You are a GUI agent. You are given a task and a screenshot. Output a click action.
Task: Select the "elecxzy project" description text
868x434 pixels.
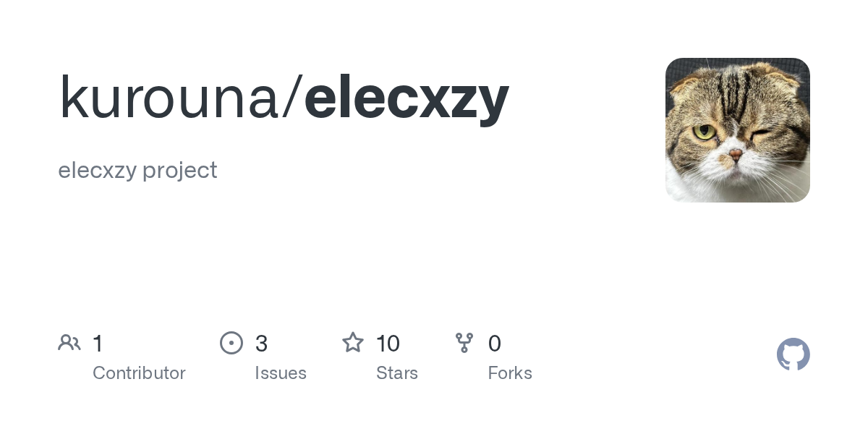[x=137, y=170]
